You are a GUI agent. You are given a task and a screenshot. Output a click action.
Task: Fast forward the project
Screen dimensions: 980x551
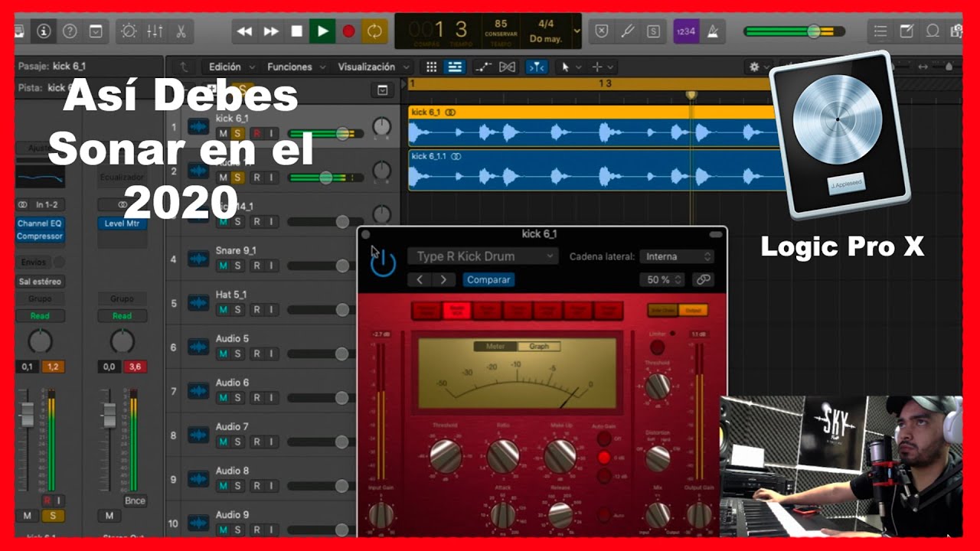[x=271, y=31]
